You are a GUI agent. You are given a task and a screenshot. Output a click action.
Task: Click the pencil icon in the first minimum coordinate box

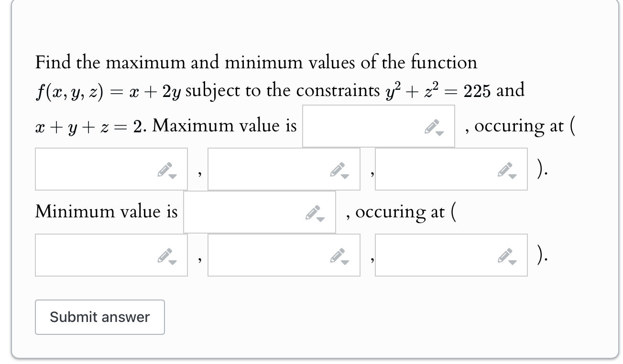coord(164,255)
